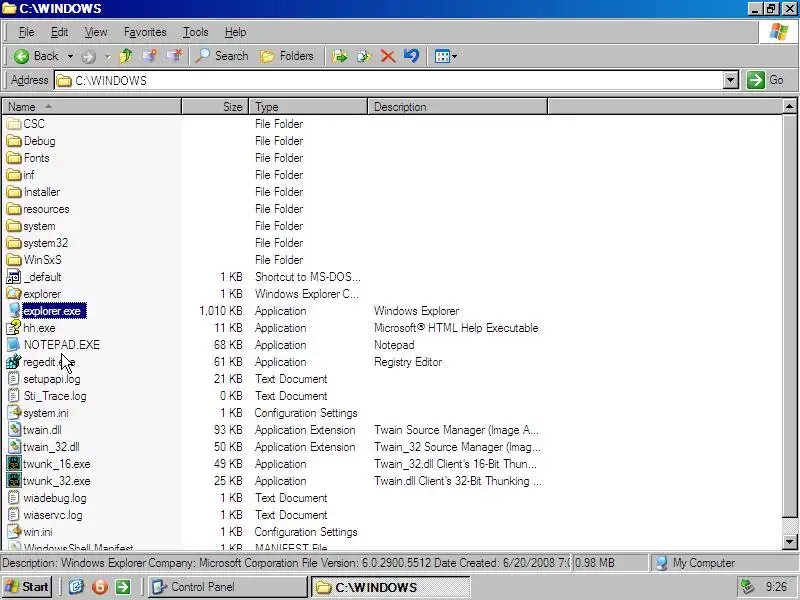Click the green Back arrow icon

[21, 56]
